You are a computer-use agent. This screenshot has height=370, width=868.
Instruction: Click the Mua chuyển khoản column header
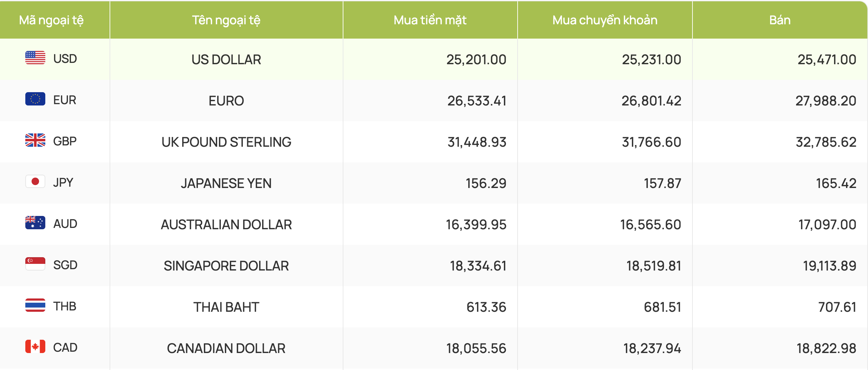click(x=605, y=21)
